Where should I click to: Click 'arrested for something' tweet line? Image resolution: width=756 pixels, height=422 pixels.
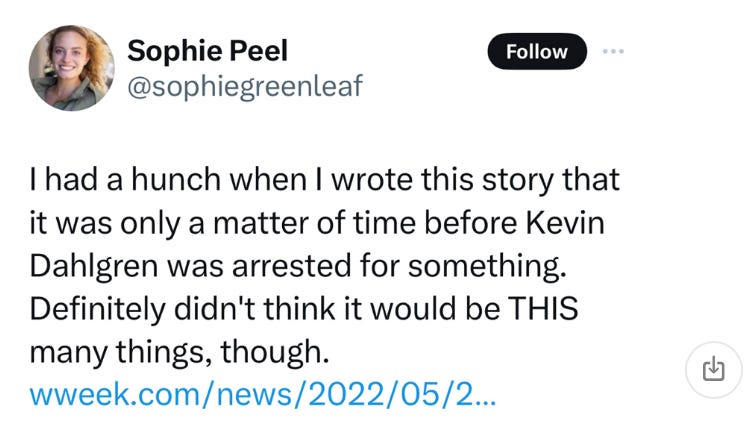click(x=298, y=266)
